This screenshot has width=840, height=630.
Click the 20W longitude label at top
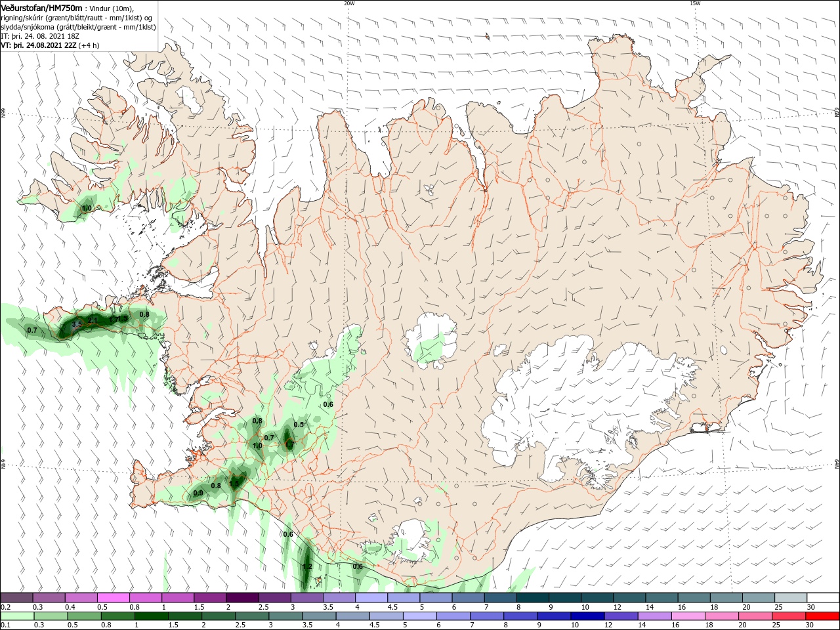pos(349,3)
